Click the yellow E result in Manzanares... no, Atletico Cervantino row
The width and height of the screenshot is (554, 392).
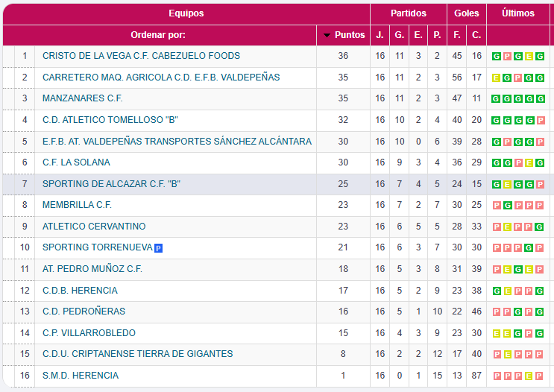coord(507,227)
